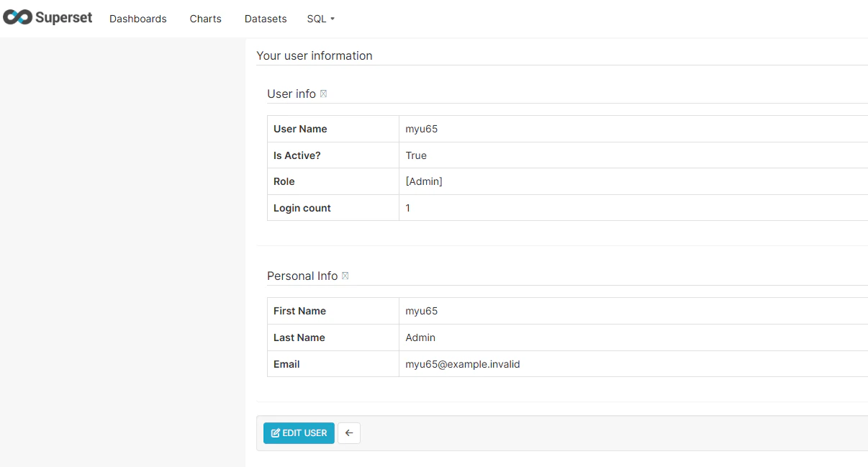Select the 'Your user information' heading
Screen dimensions: 868x467
coord(315,55)
